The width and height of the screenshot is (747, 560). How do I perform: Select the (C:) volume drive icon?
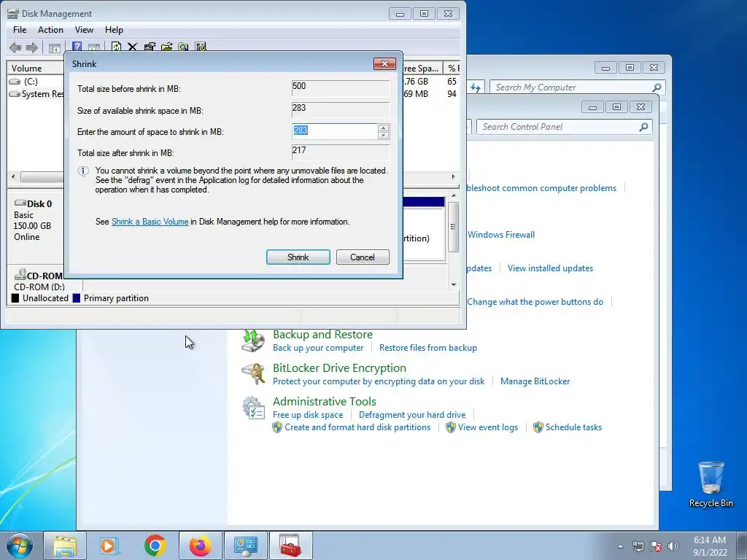click(15, 82)
